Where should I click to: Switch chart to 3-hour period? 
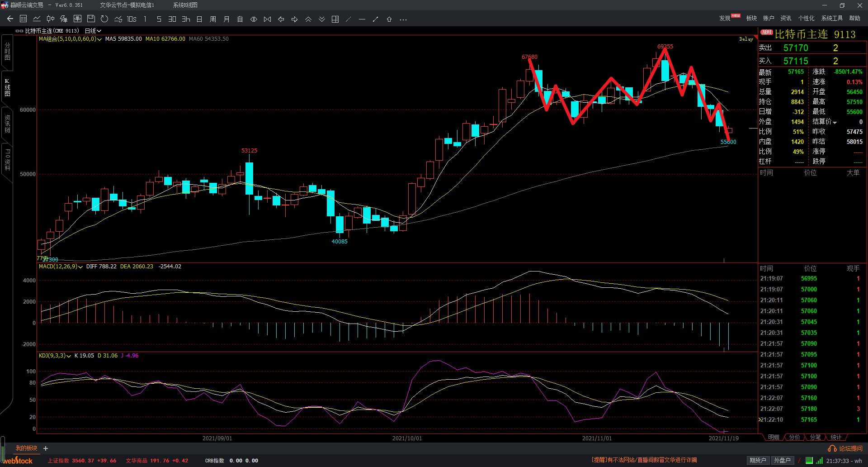click(x=186, y=19)
